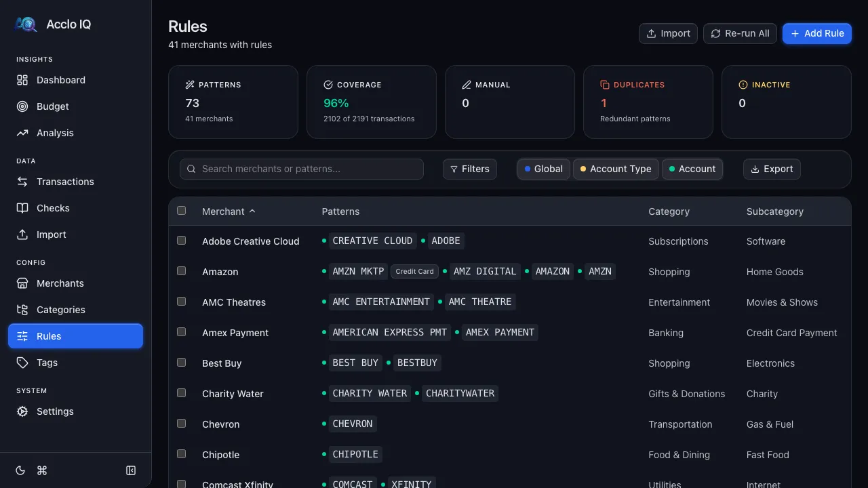The height and width of the screenshot is (488, 868).
Task: Go to Budget page
Action: pos(75,106)
